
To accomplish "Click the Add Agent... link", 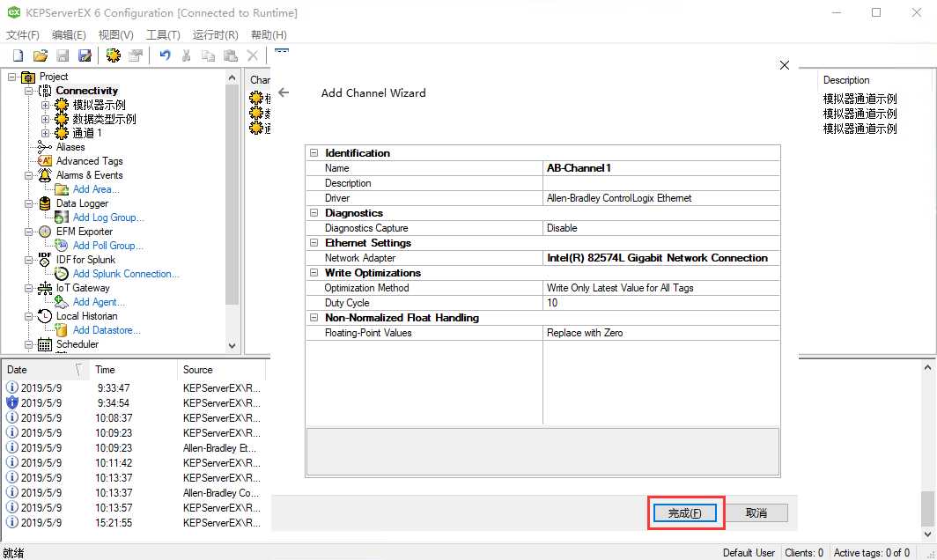I will (100, 302).
